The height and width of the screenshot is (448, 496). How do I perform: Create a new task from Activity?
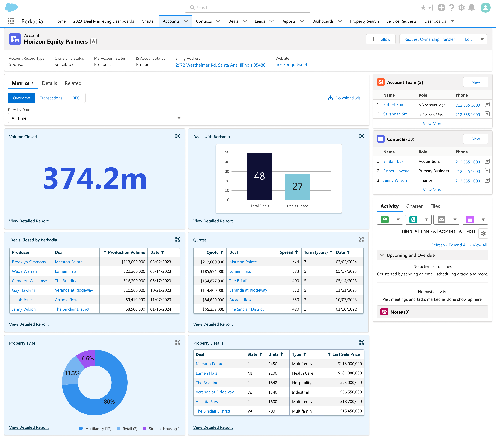(x=385, y=220)
